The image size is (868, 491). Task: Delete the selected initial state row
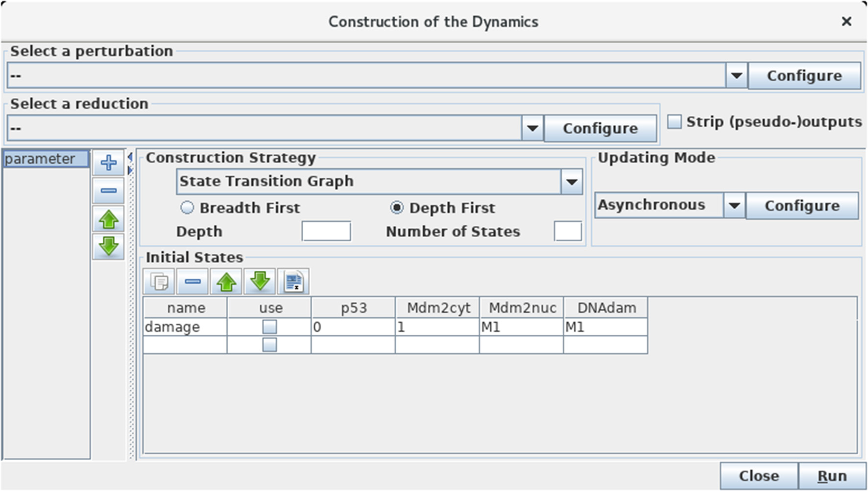pyautogui.click(x=193, y=281)
